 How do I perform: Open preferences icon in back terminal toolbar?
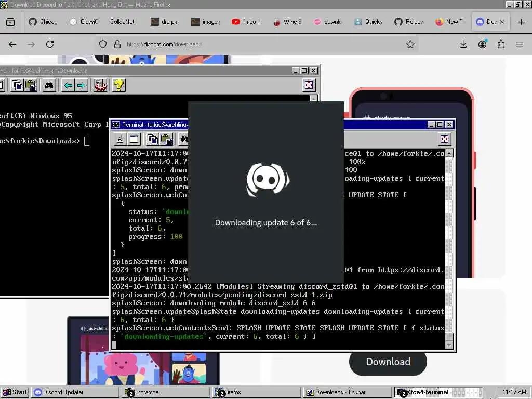[100, 85]
